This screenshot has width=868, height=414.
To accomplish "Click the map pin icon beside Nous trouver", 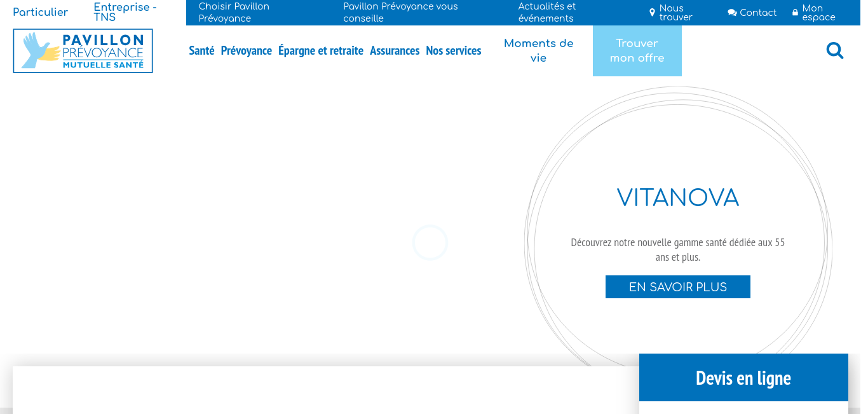I will point(652,13).
